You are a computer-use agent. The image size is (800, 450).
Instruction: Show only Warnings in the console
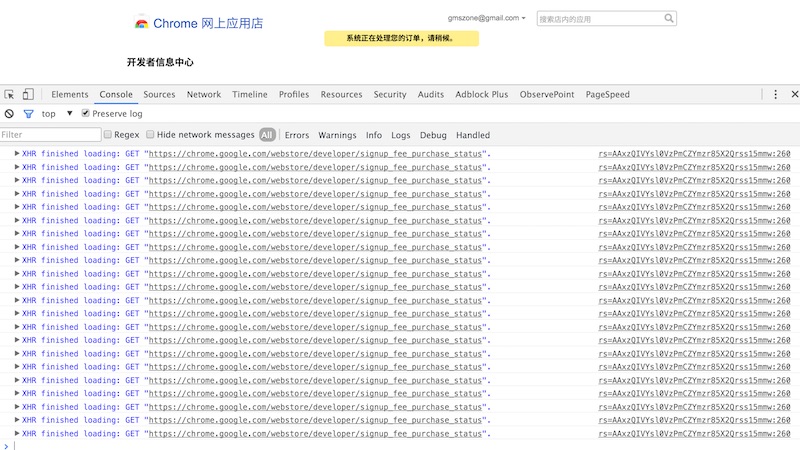[x=337, y=135]
